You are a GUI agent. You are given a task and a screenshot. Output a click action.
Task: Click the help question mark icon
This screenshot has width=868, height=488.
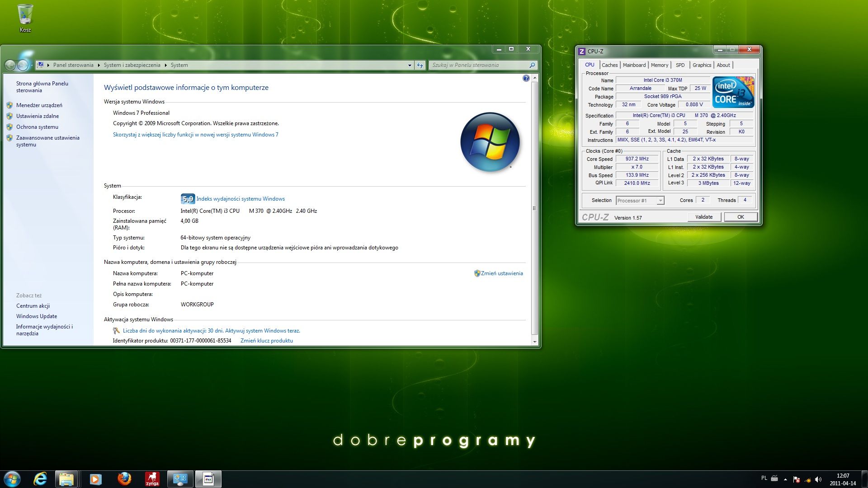pyautogui.click(x=526, y=78)
